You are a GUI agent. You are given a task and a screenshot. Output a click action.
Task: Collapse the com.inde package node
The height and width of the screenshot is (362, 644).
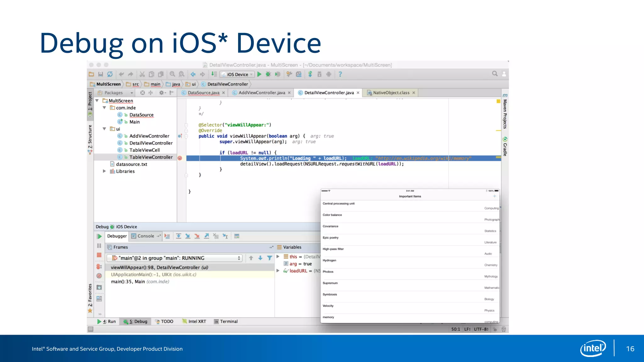coord(104,108)
